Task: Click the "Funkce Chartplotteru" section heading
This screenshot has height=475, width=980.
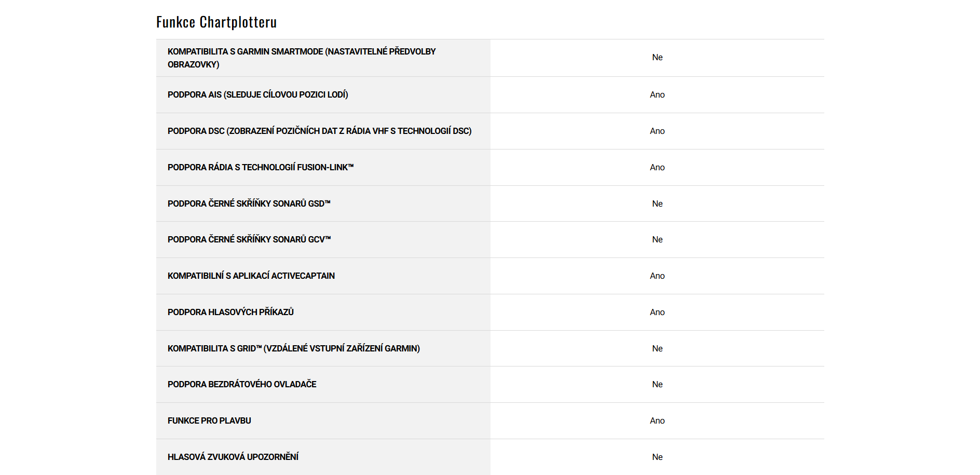Action: point(216,22)
